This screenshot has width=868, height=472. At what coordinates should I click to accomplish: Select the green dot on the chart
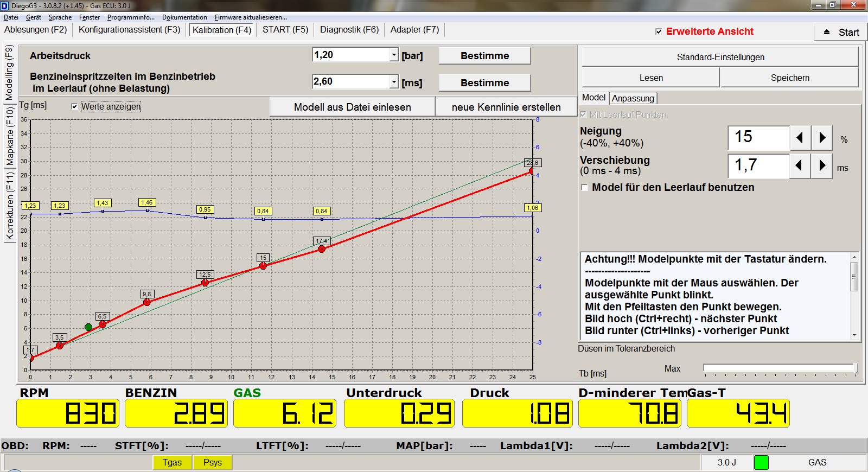coord(88,327)
